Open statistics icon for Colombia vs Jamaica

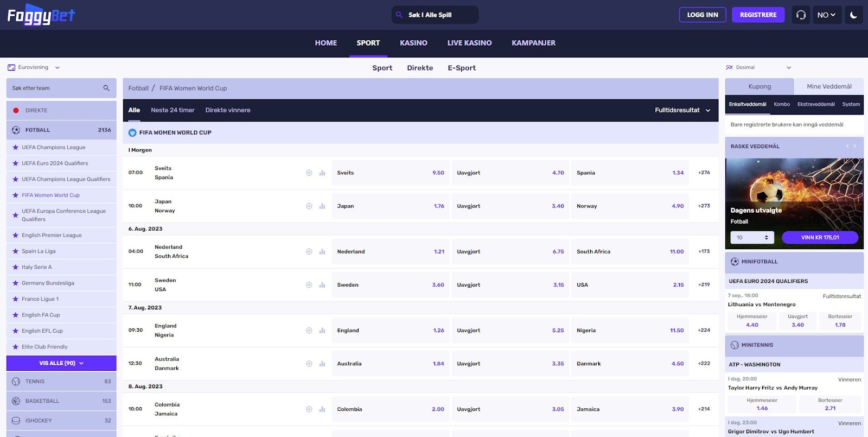click(x=322, y=409)
